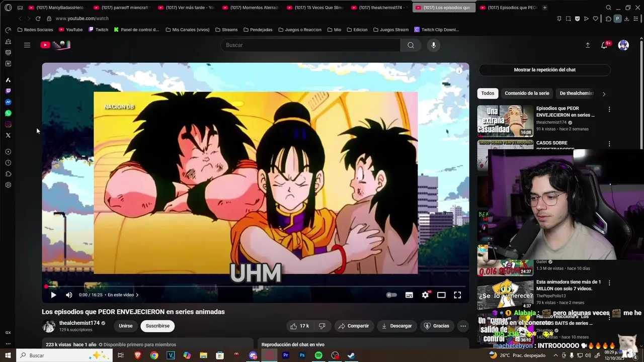644x362 pixels.
Task: Open the YouTube create/upload icon
Action: click(588, 45)
